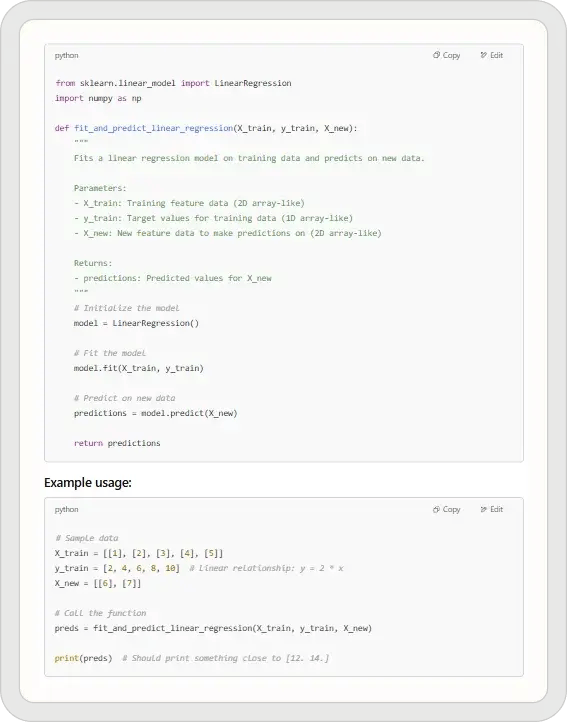This screenshot has width=567, height=722.
Task: Click the '# Initialize the model' comment
Action: point(127,308)
